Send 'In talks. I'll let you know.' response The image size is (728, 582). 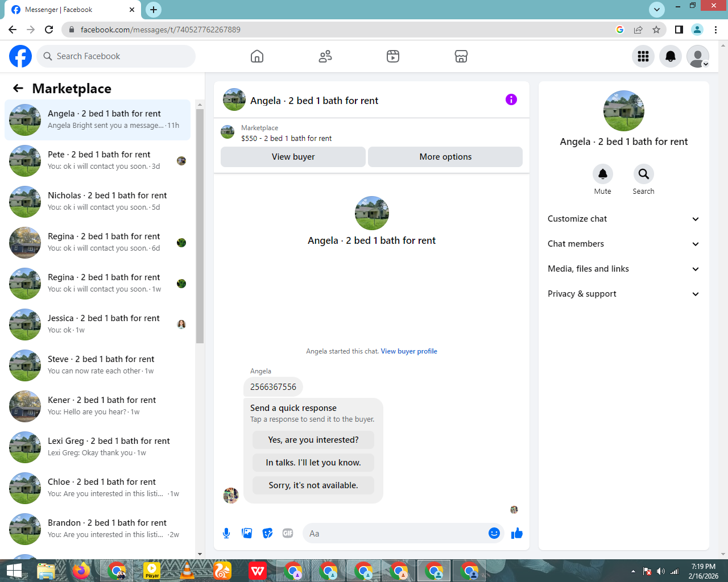point(313,463)
